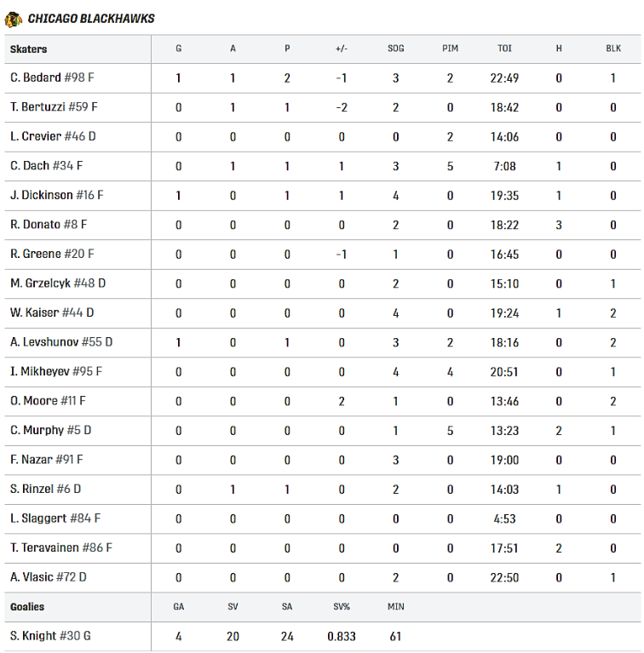Select J. Dickinson #16 player name
This screenshot has width=644, height=653.
click(57, 195)
